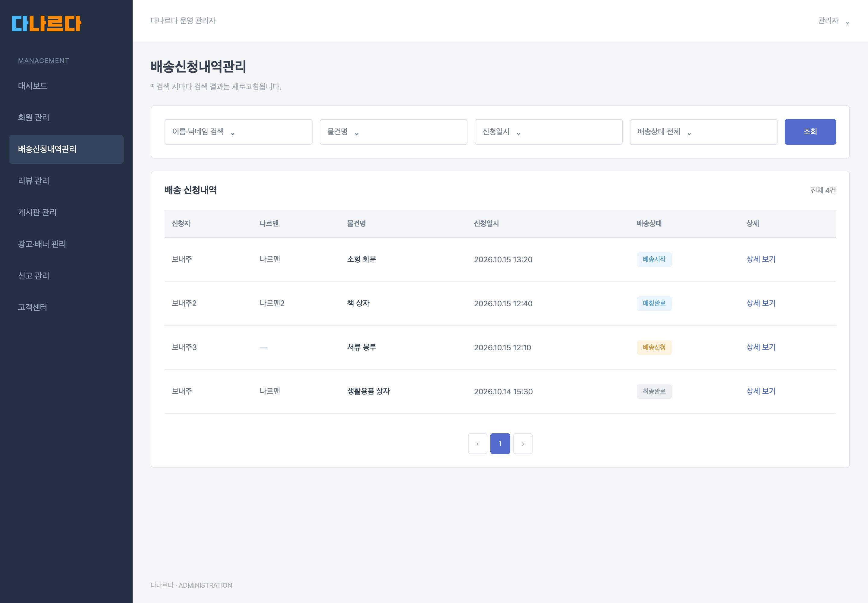Click the 신청자 column header
Screen dimensions: 868x603
coord(181,224)
